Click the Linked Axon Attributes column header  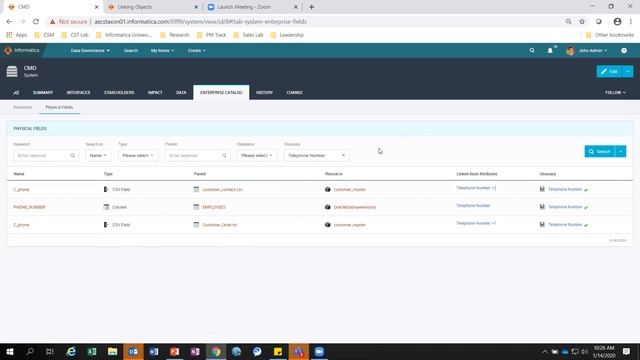pos(477,174)
